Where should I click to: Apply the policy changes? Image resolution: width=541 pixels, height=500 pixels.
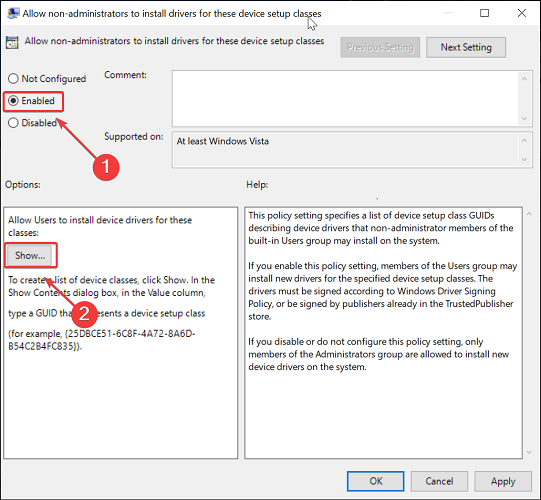[503, 481]
